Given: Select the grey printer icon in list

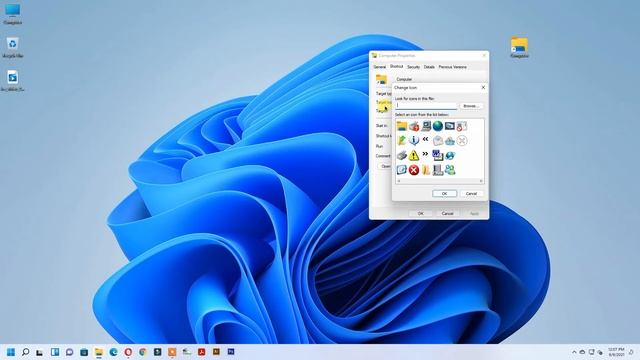Looking at the screenshot, I should tap(402, 155).
